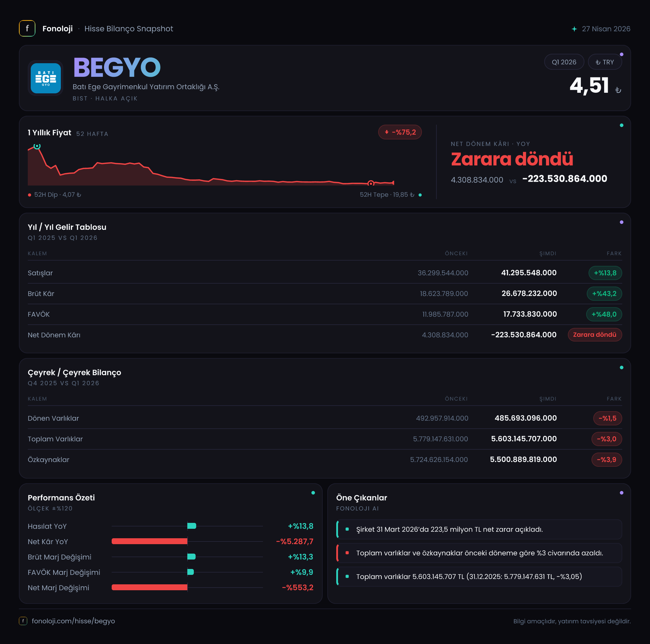
Task: Click the value 41.295.548.000 in the Satışlar row
Action: point(529,273)
